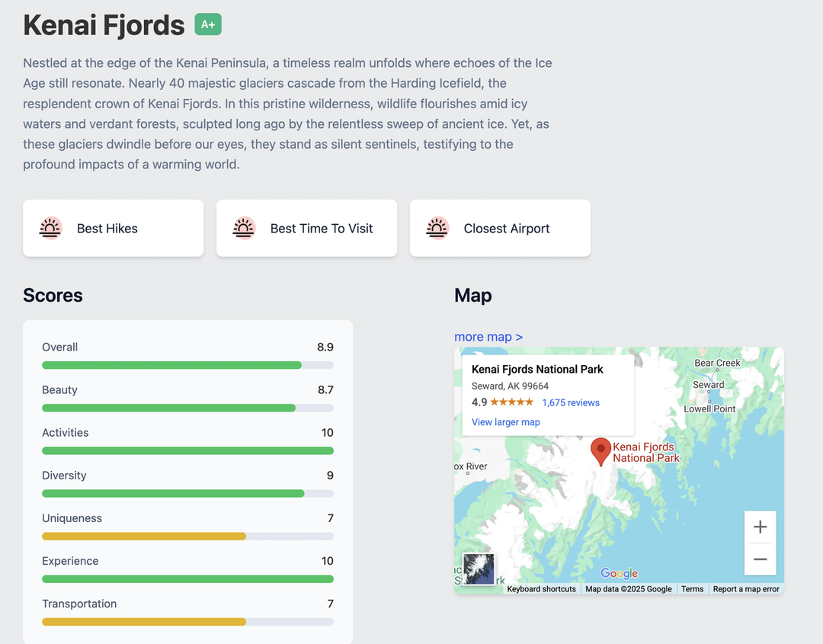The width and height of the screenshot is (823, 644).
Task: Click the Overall score progress bar
Action: point(187,365)
